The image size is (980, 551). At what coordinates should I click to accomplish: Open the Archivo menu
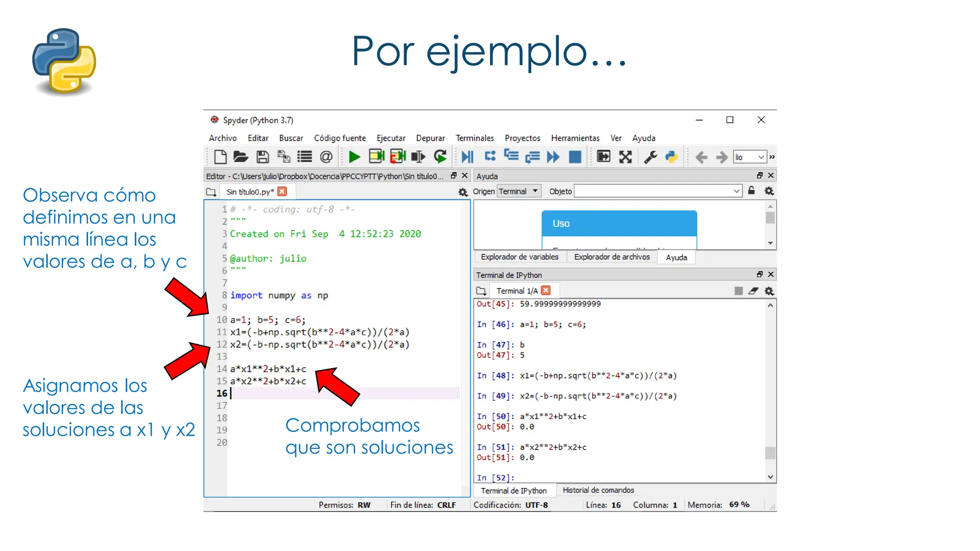point(223,138)
